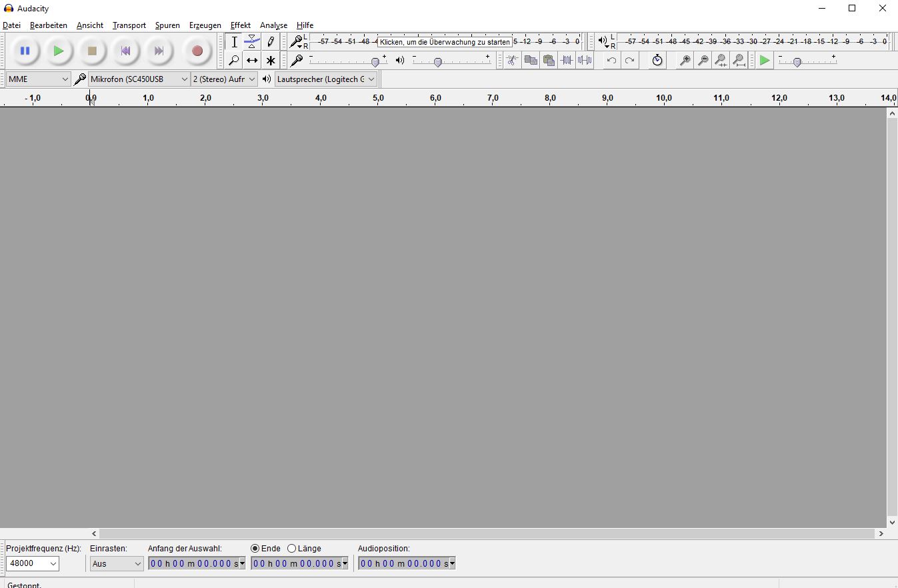Click the Fit Project zoom icon
This screenshot has width=898, height=588.
point(739,61)
